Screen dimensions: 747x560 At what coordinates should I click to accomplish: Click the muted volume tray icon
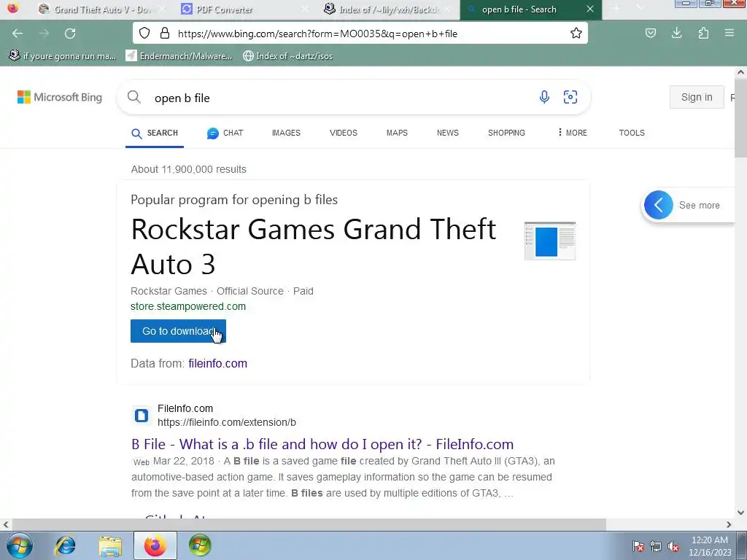[x=673, y=546]
